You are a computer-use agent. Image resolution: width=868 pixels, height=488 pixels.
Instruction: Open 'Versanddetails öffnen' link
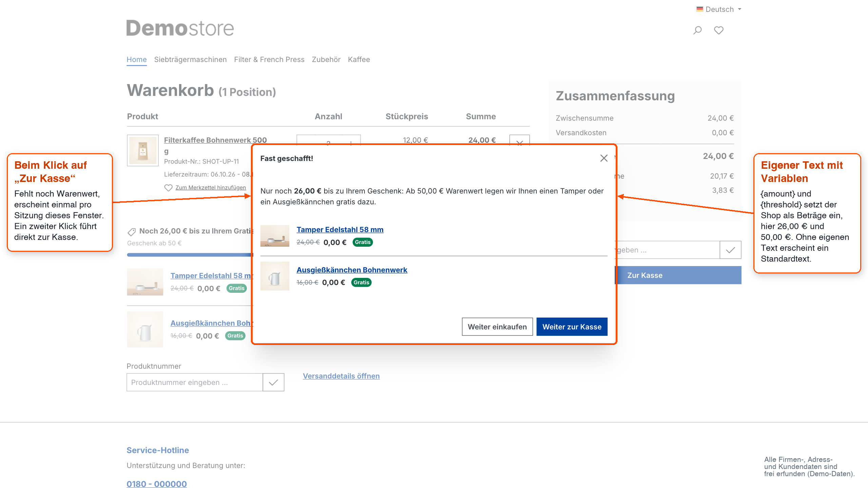point(341,376)
